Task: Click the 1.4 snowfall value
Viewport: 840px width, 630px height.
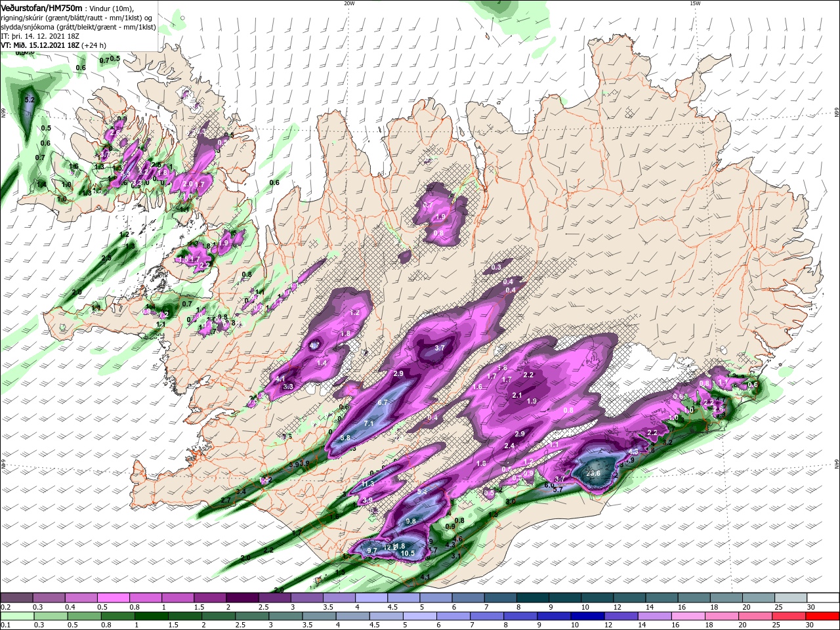Action: (322, 363)
